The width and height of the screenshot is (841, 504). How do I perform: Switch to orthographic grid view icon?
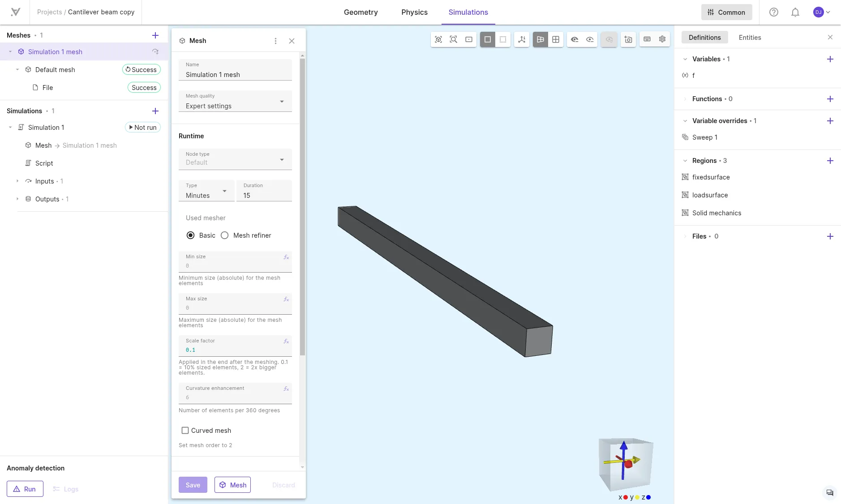[x=556, y=39]
